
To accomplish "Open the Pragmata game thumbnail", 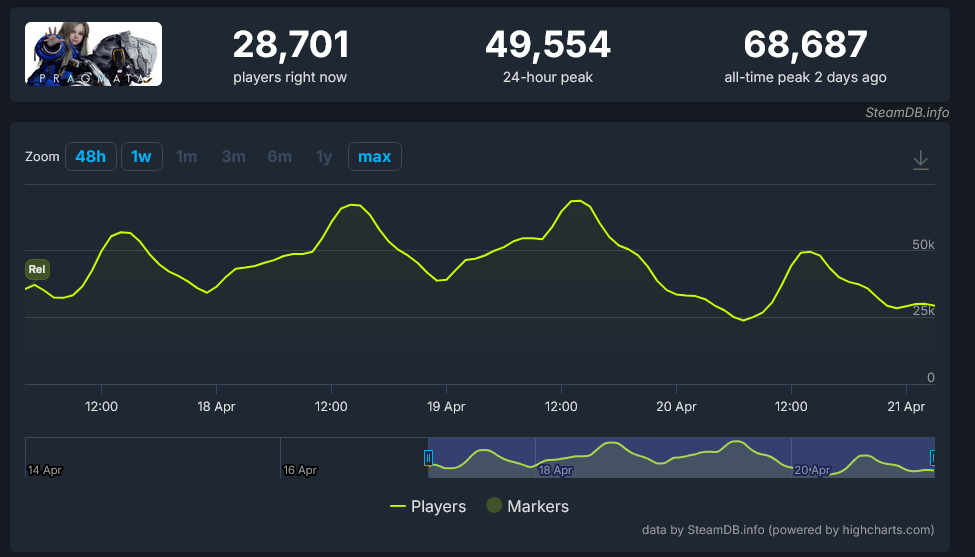I will click(x=93, y=53).
